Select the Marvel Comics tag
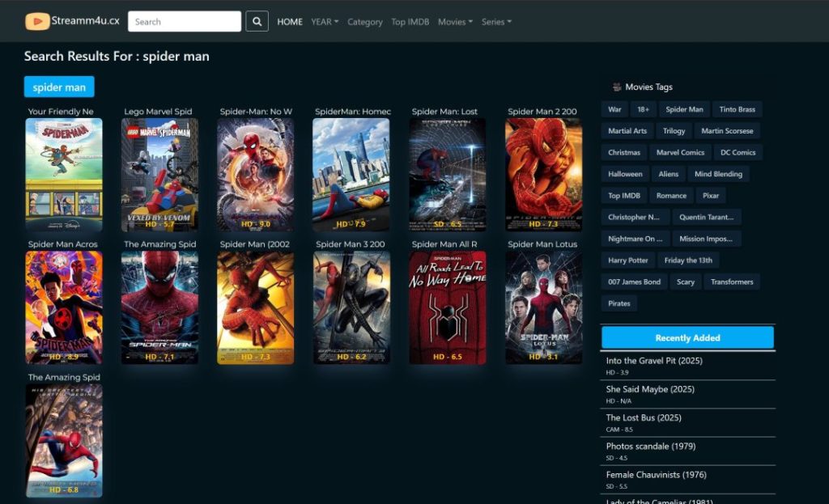The width and height of the screenshot is (829, 504). tap(680, 153)
